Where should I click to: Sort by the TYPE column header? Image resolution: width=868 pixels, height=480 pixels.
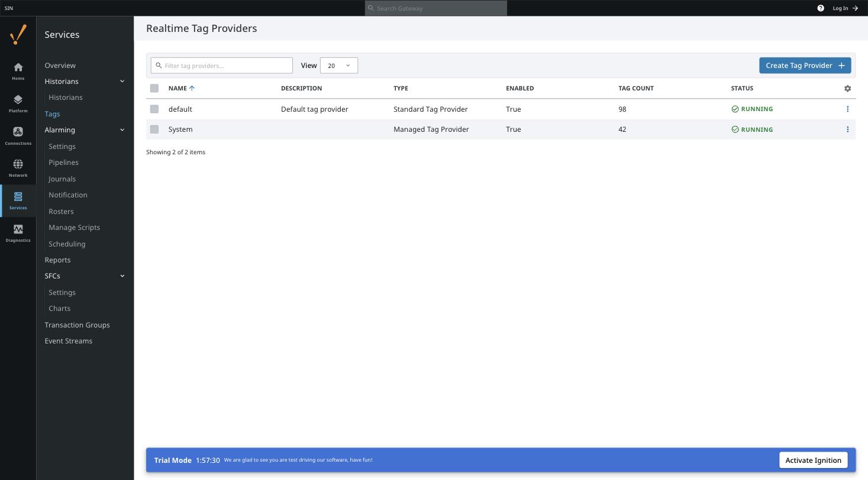pos(401,88)
